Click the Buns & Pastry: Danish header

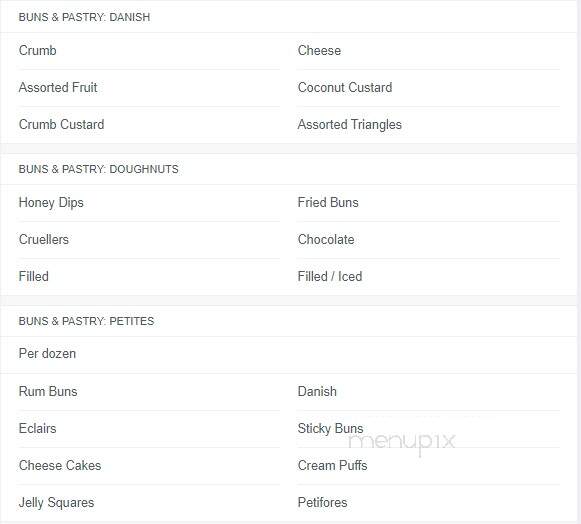click(x=84, y=17)
